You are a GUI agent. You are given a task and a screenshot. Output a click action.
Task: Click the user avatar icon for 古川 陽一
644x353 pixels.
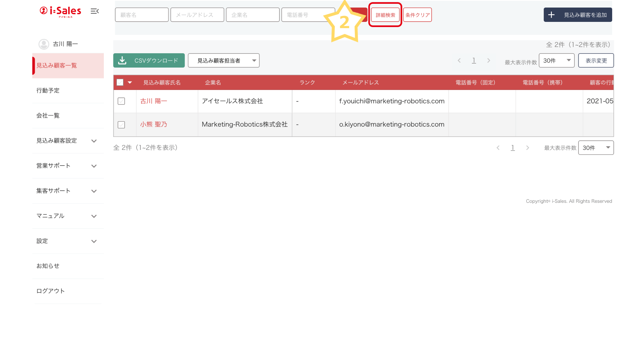click(x=44, y=44)
